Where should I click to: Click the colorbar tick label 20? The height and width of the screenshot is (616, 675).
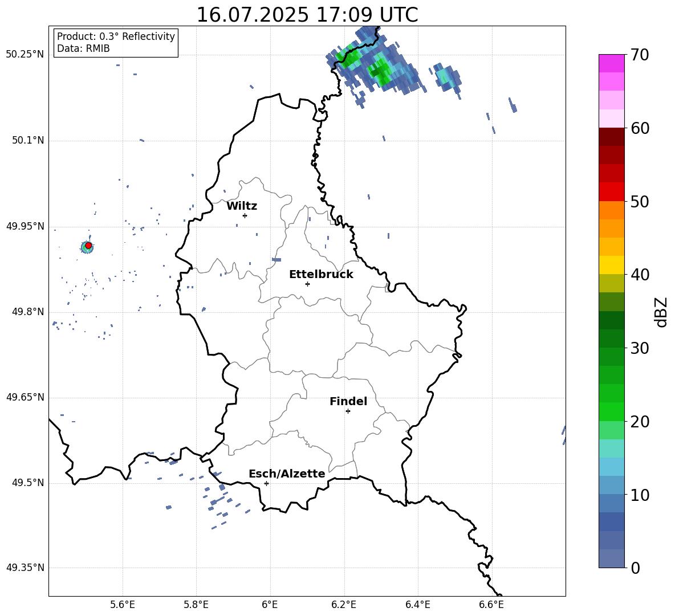(640, 422)
